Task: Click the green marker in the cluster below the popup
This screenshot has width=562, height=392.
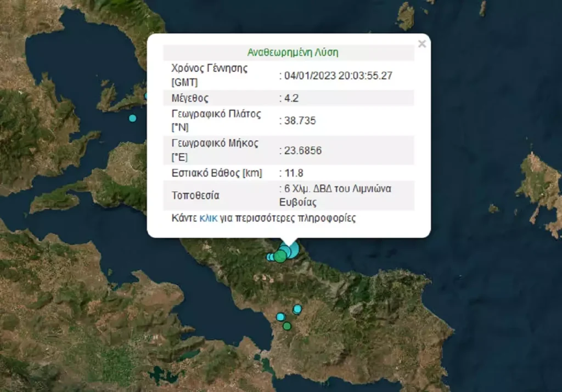Action: [280, 256]
